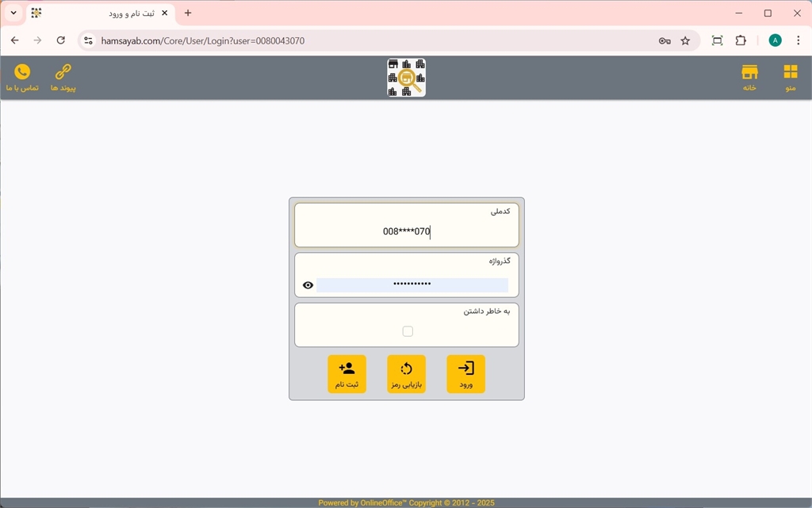
Task: Check the به خاطر داشتن remember-me checkbox
Action: pyautogui.click(x=408, y=331)
